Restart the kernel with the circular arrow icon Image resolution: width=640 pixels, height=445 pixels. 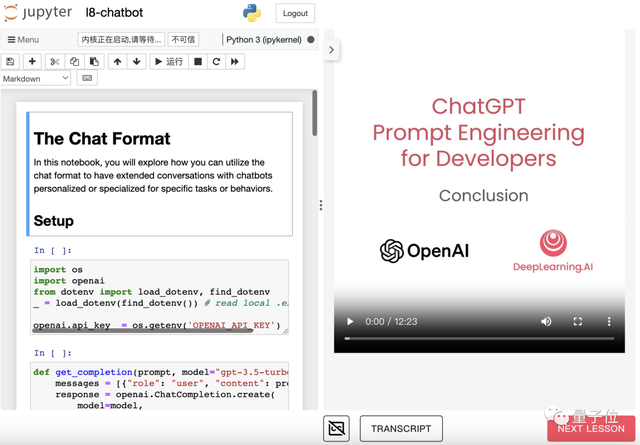tap(216, 62)
